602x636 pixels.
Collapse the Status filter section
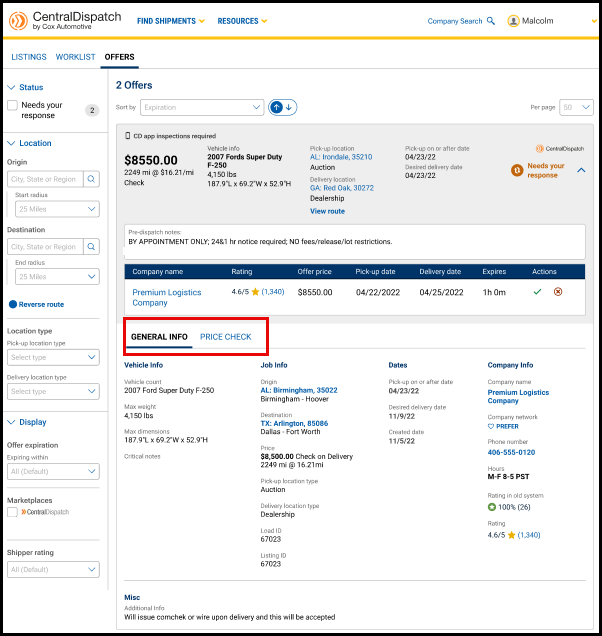[x=11, y=87]
